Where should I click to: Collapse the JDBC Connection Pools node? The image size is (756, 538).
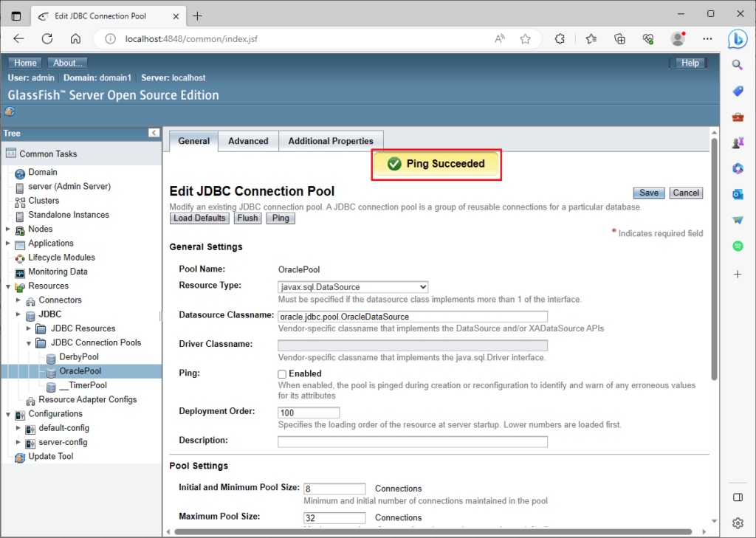pos(30,343)
